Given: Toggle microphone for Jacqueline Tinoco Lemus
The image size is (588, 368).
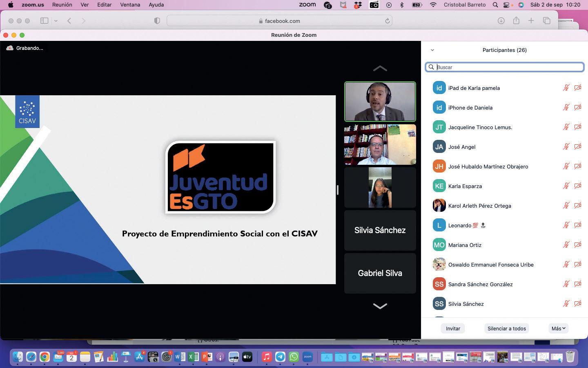Looking at the screenshot, I should 566,127.
